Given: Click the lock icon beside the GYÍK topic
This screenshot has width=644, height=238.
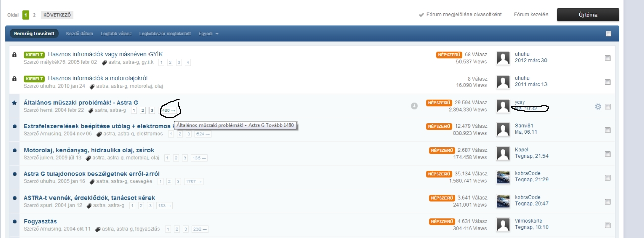Looking at the screenshot, I should [x=14, y=54].
